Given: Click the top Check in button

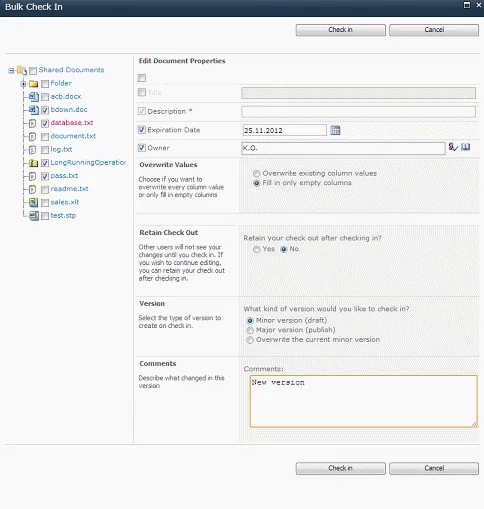Looking at the screenshot, I should [341, 30].
